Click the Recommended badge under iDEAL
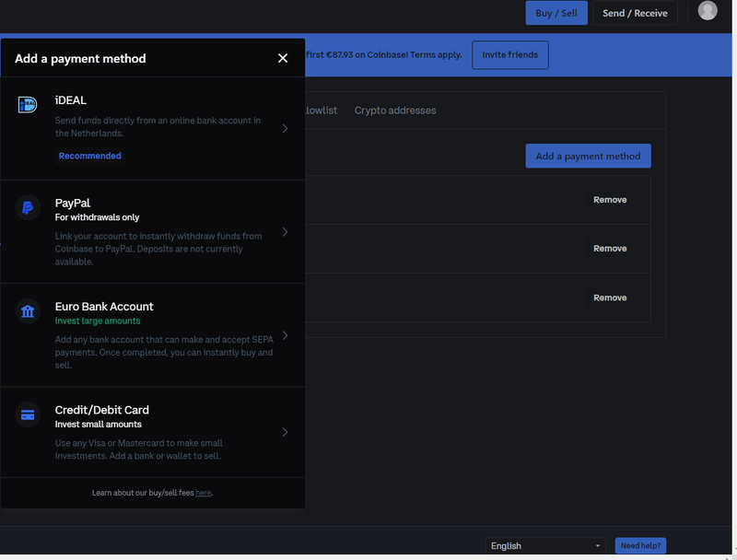The image size is (737, 560). [x=89, y=156]
